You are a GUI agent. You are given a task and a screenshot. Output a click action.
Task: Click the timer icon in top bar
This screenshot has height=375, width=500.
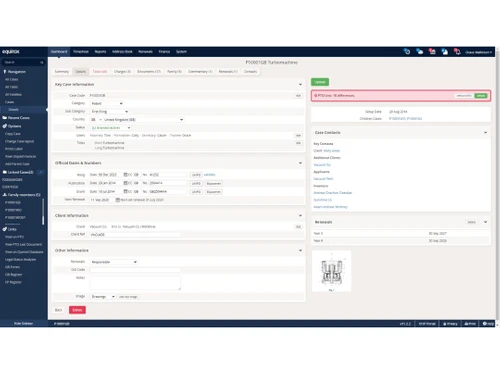point(407,52)
